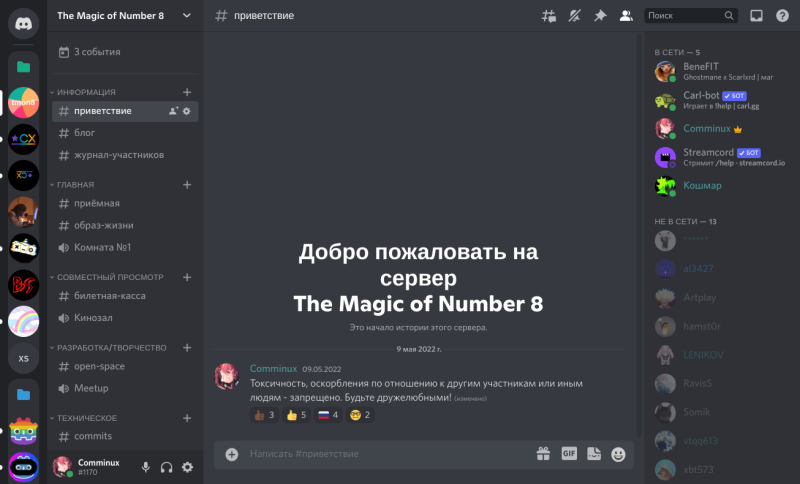Click Comminux user avatar in bottom panel

(62, 467)
